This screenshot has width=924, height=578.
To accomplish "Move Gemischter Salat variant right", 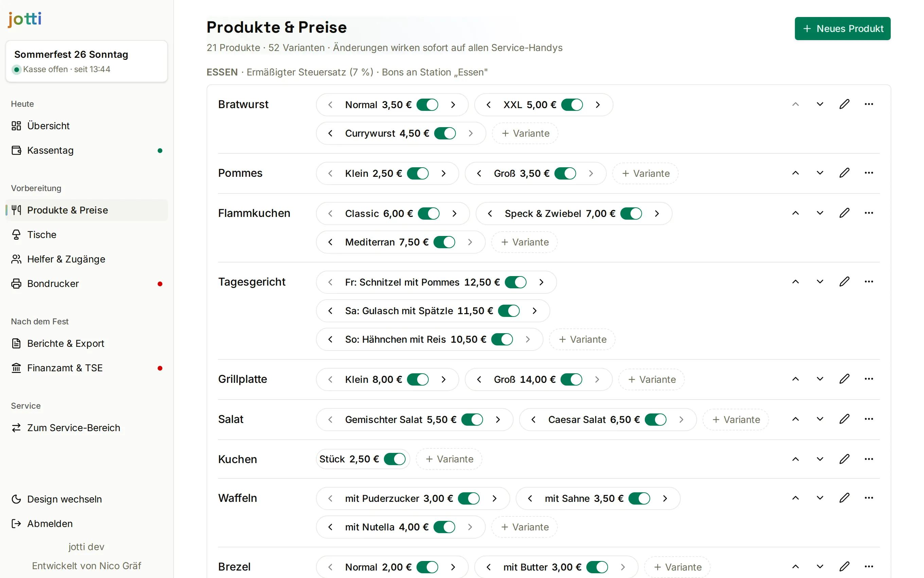I will [x=498, y=420].
